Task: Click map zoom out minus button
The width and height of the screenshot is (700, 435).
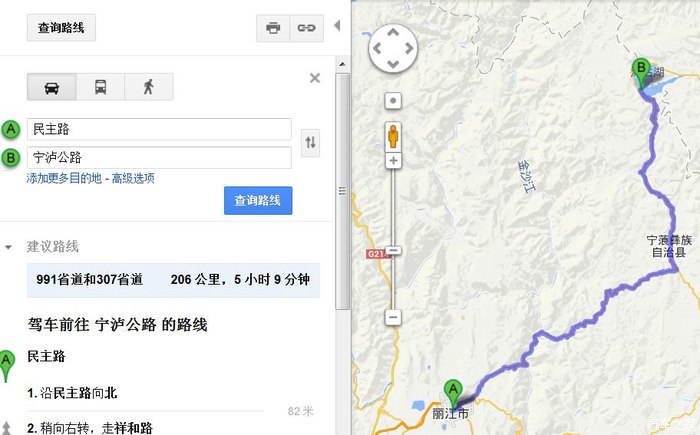Action: 393,318
